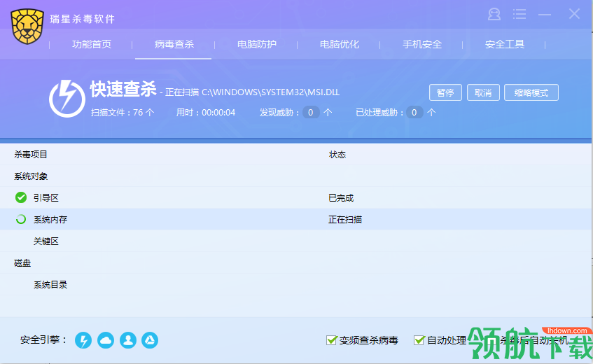The height and width of the screenshot is (364, 593).
Task: Cancel the scan with 取消 button
Action: click(483, 92)
